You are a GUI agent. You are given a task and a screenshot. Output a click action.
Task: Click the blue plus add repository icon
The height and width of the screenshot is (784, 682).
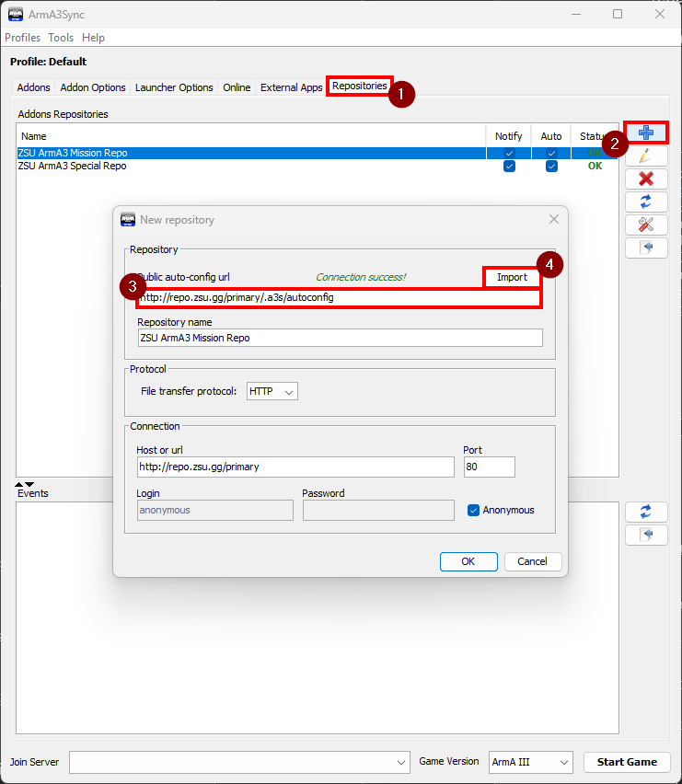point(646,133)
